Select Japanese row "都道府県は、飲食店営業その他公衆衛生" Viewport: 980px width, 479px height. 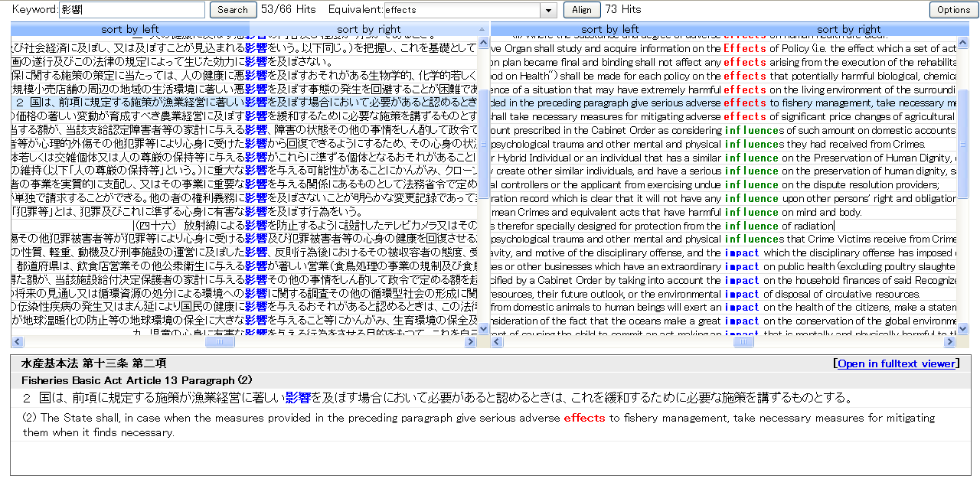coord(244,266)
